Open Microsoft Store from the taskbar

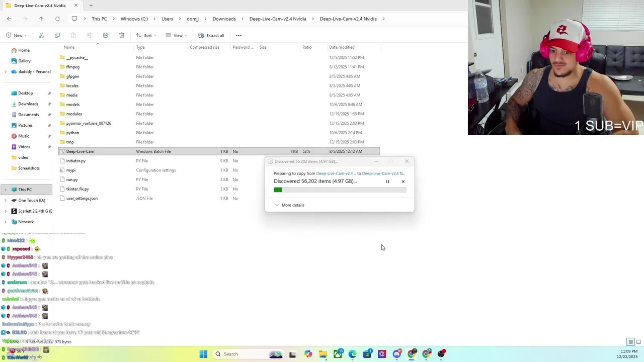click(367, 354)
